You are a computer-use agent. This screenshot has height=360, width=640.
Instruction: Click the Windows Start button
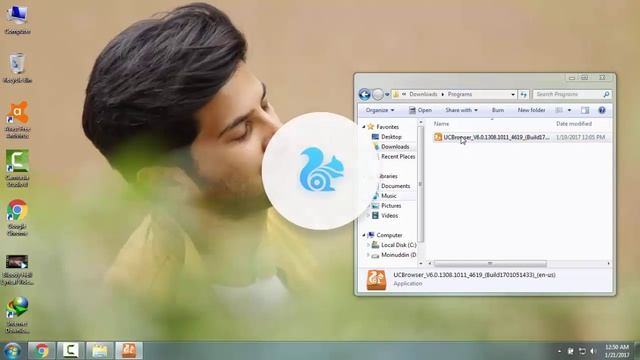coord(12,351)
